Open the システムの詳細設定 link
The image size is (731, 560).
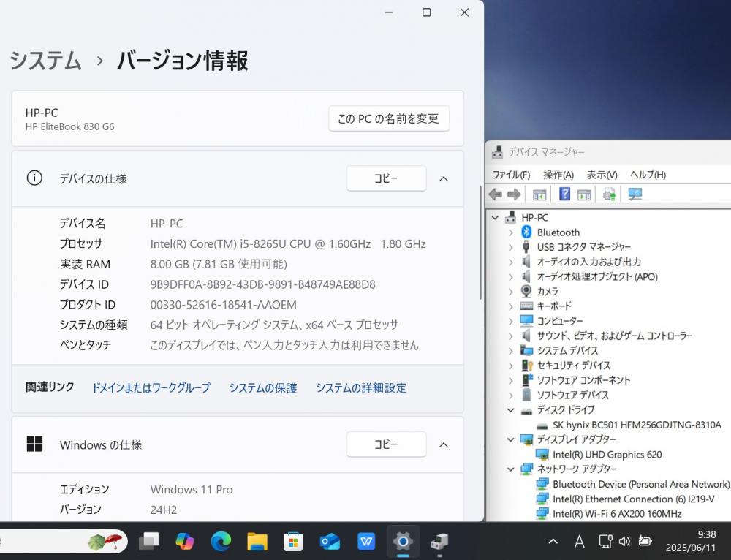361,387
